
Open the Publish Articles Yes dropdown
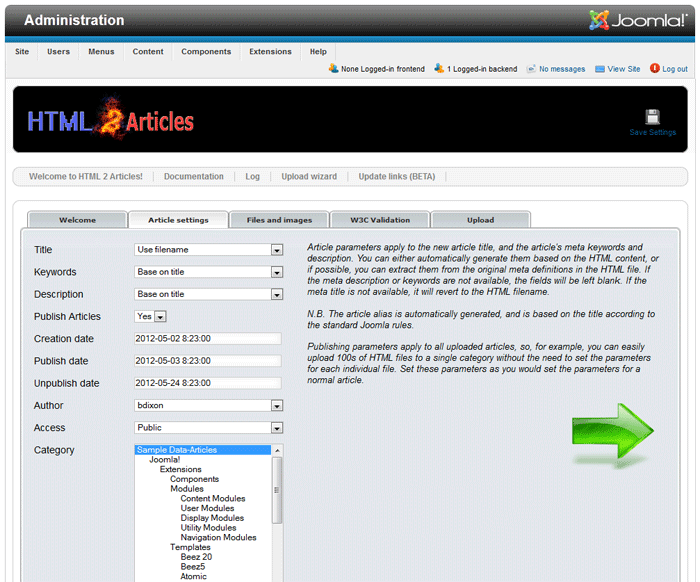pos(150,316)
